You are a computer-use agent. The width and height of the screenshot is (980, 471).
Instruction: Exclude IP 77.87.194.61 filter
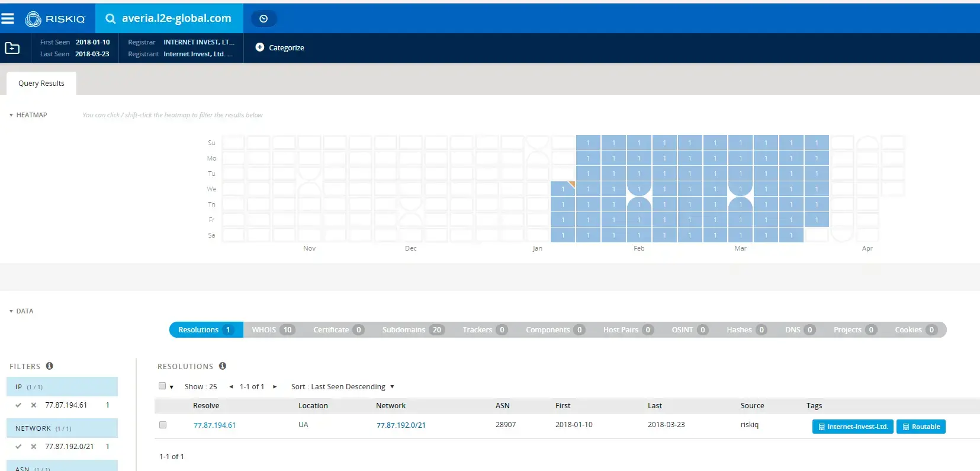click(34, 405)
